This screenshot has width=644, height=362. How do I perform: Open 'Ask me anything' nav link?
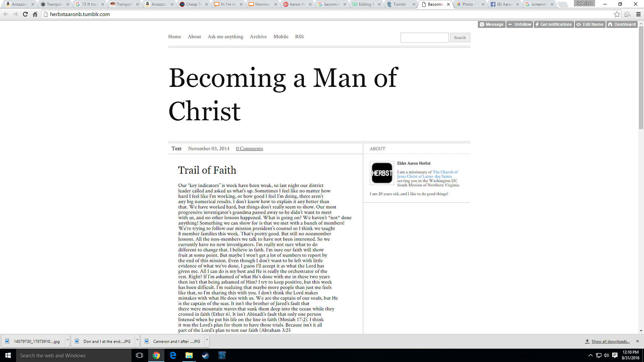coord(225,37)
